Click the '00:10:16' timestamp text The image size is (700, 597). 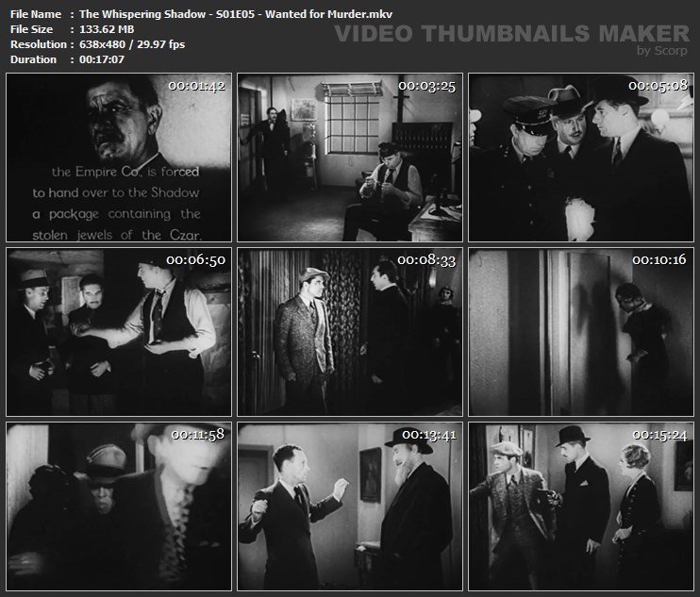658,259
